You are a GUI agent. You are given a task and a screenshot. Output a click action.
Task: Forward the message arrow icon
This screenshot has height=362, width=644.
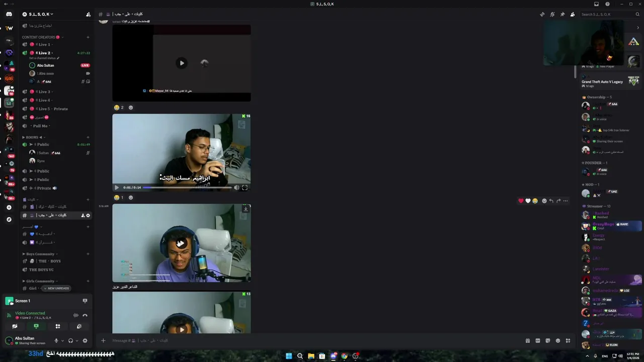(x=558, y=201)
